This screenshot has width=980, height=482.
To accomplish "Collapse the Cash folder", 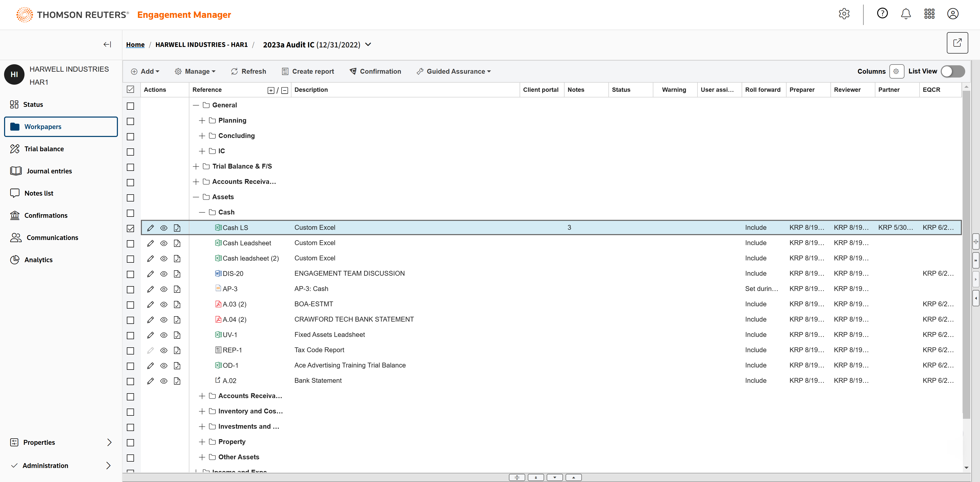I will [x=202, y=212].
